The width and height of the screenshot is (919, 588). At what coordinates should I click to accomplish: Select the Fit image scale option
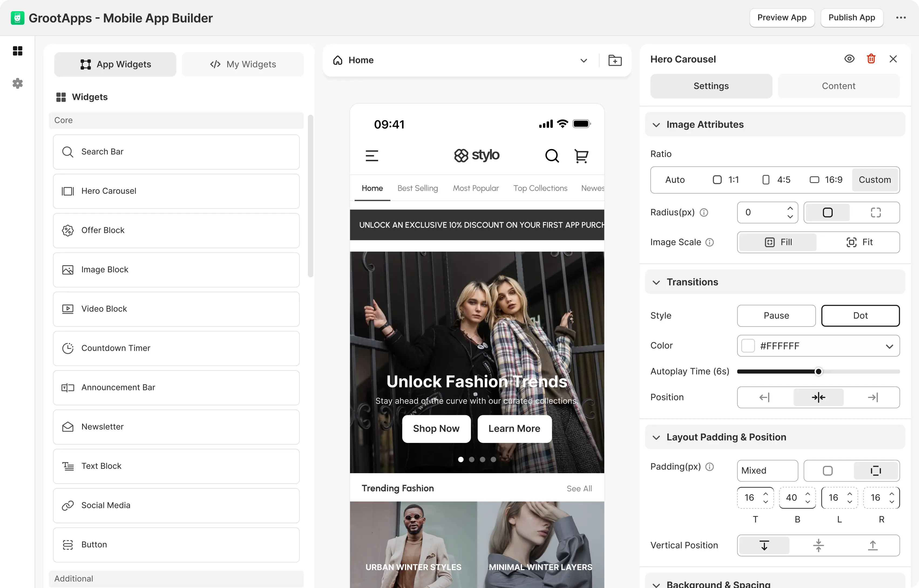(860, 242)
